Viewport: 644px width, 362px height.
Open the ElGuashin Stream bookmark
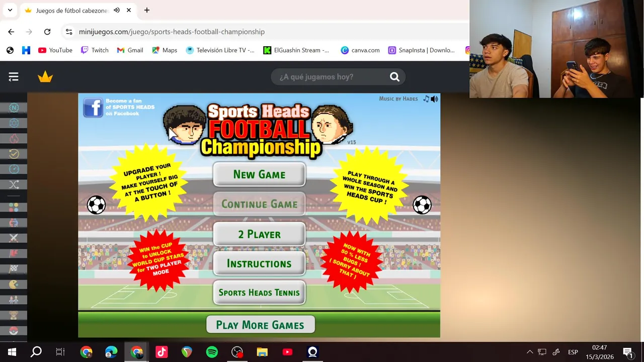tap(296, 50)
